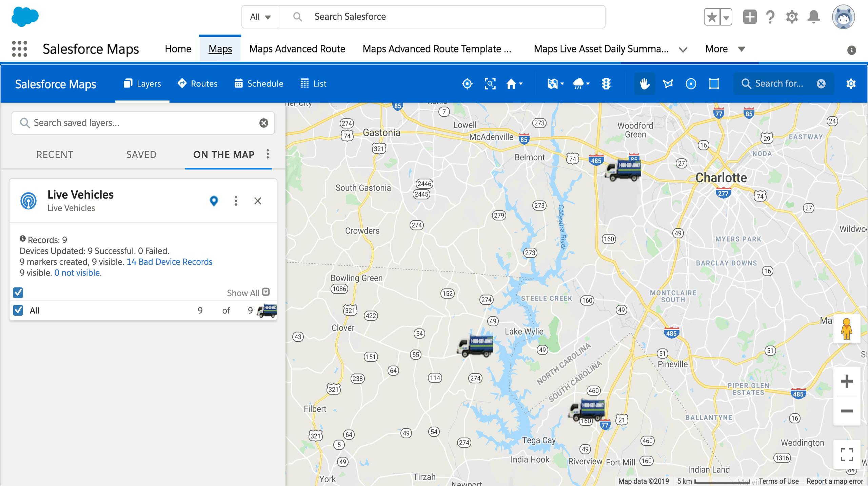Click the draw rectangle selection tool icon
Image resolution: width=868 pixels, height=486 pixels.
pos(713,83)
